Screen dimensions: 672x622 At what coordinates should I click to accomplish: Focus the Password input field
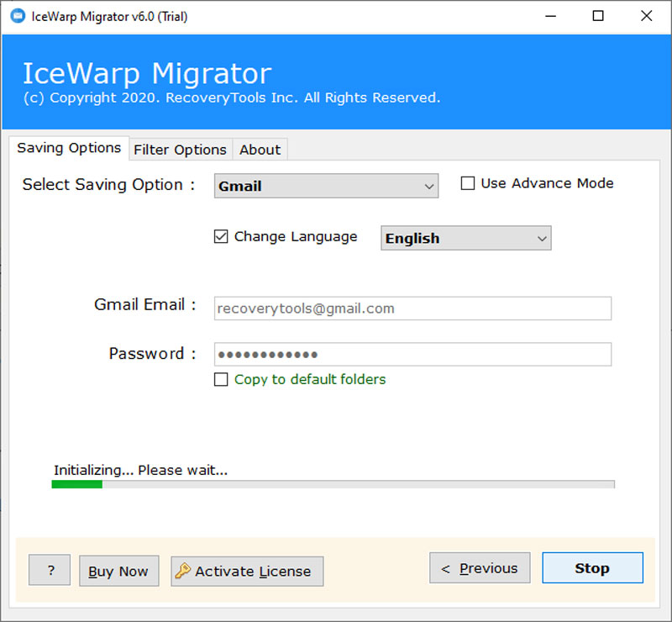(x=412, y=355)
